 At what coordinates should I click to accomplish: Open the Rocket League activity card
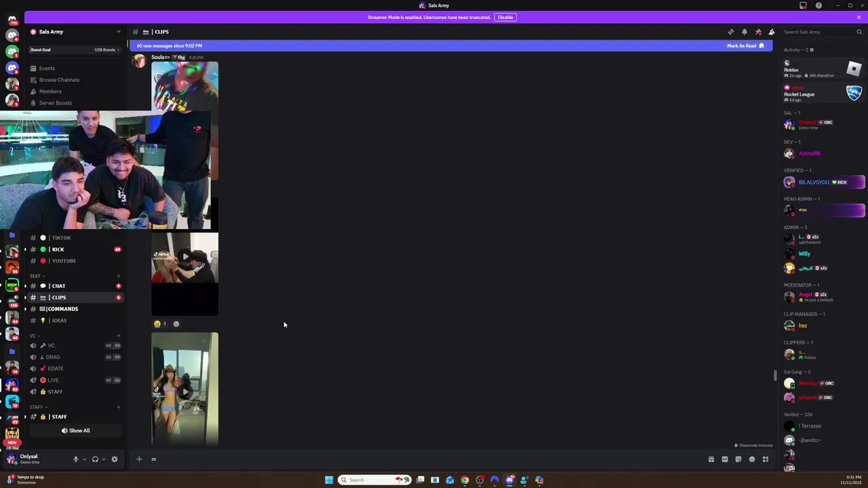(823, 94)
